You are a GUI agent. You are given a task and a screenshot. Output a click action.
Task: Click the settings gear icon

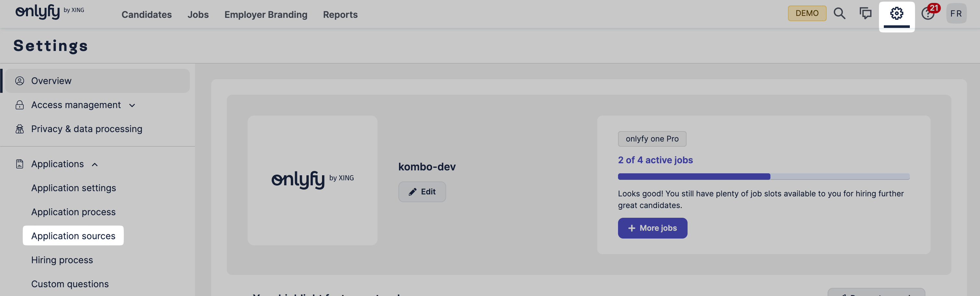[896, 14]
